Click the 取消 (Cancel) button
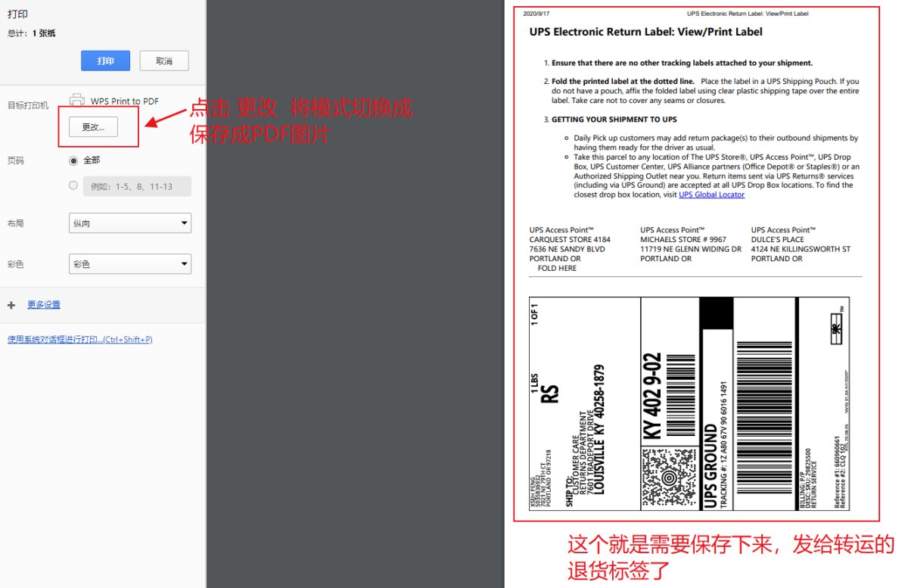The image size is (908, 588). pos(164,61)
